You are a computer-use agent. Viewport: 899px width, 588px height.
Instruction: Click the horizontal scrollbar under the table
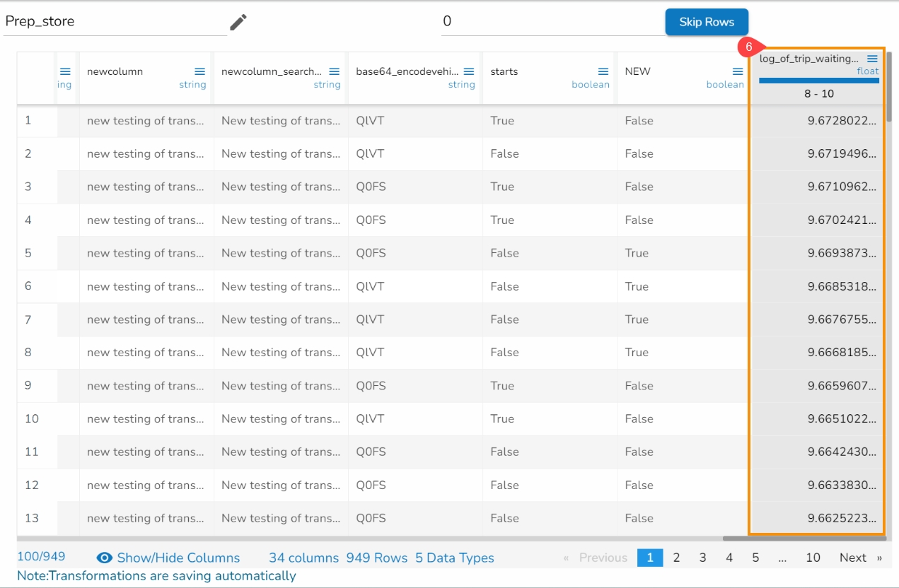(803, 539)
